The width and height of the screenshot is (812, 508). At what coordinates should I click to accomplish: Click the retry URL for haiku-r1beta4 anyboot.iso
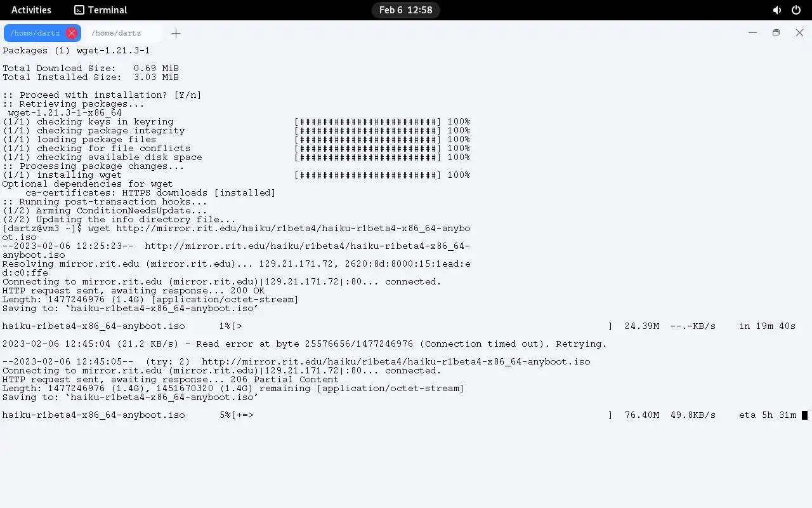[x=396, y=362]
